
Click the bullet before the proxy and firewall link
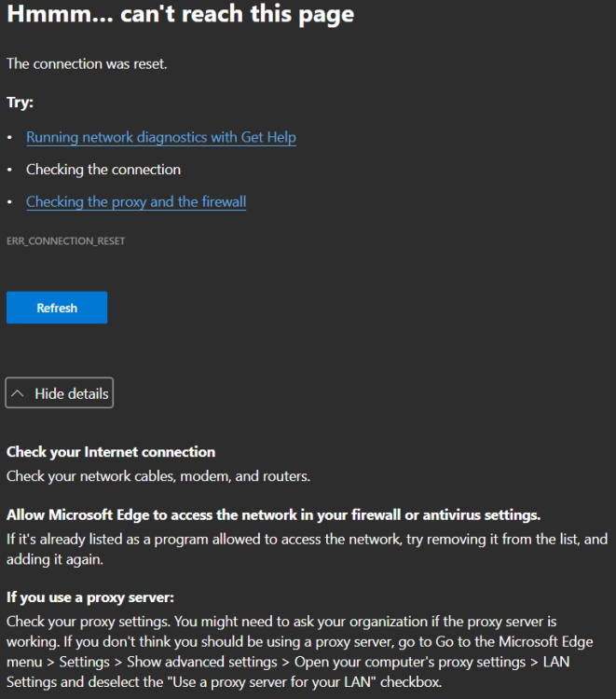pyautogui.click(x=9, y=202)
